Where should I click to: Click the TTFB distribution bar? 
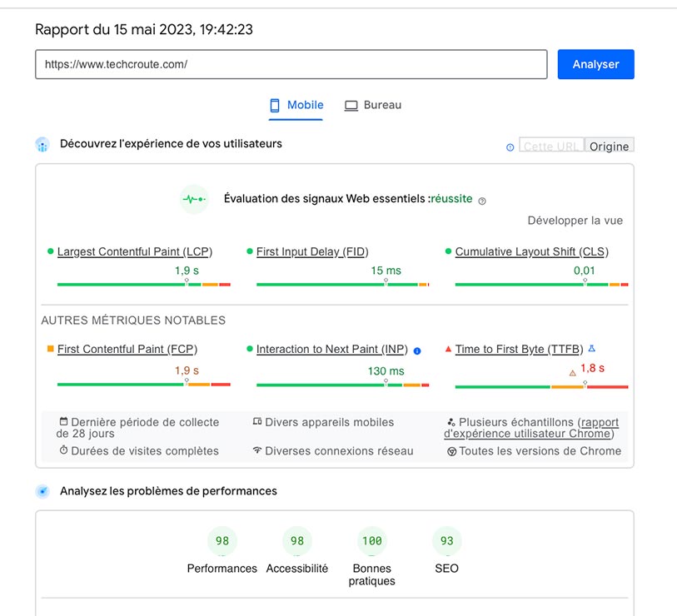(541, 387)
